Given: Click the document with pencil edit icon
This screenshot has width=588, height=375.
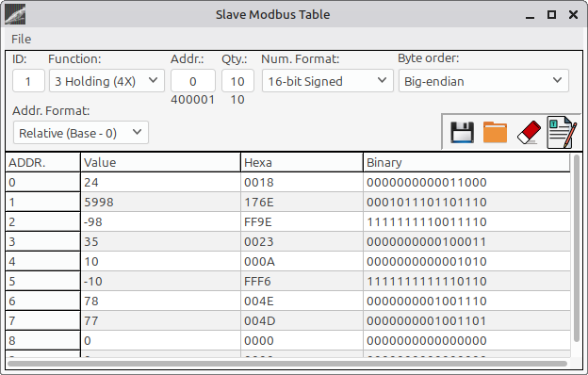Looking at the screenshot, I should point(562,132).
